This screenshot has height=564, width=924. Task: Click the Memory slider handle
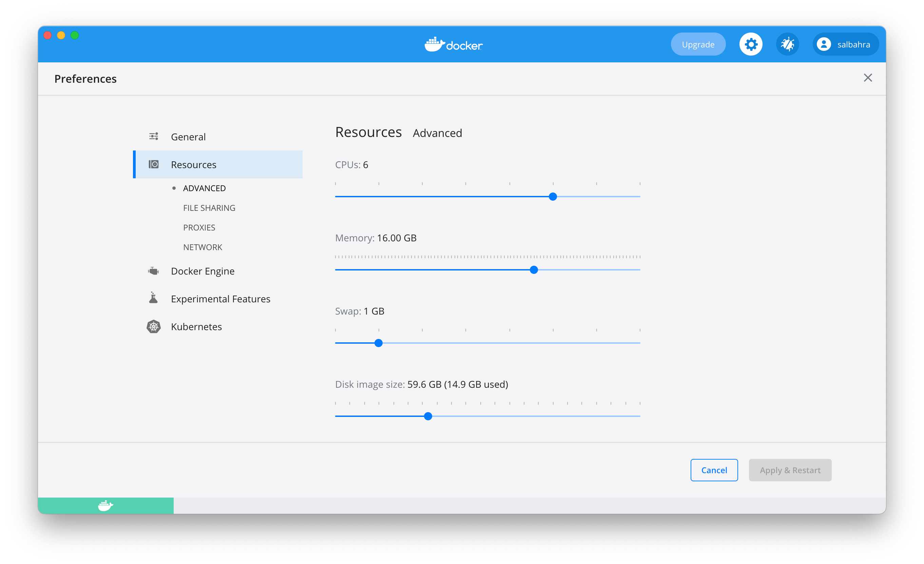(534, 270)
